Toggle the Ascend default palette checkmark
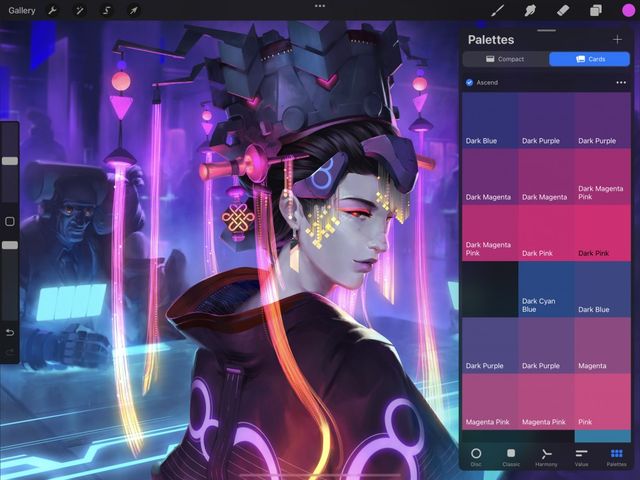The width and height of the screenshot is (640, 480). pos(469,82)
